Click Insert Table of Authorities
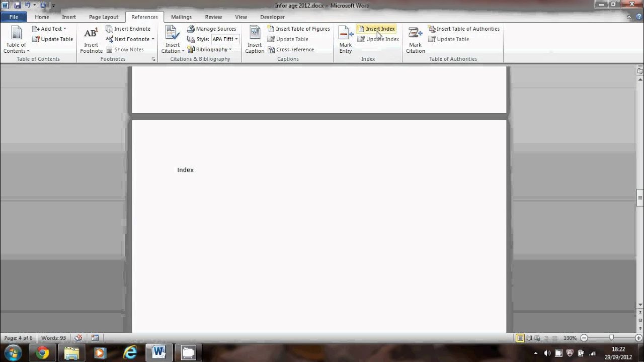The width and height of the screenshot is (644, 362). 464,29
